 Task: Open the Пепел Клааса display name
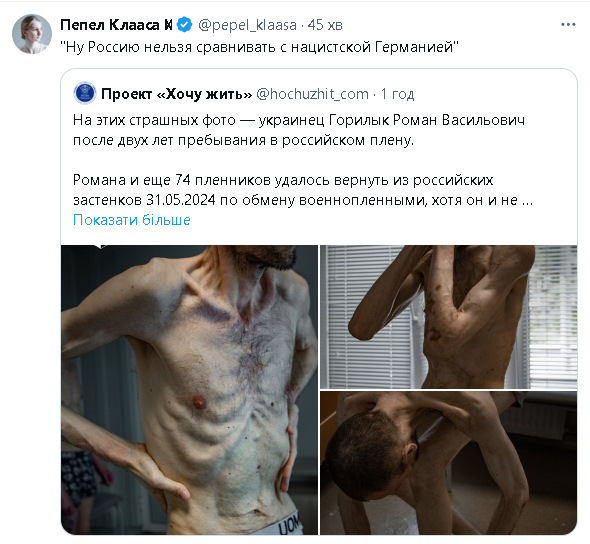tap(116, 25)
